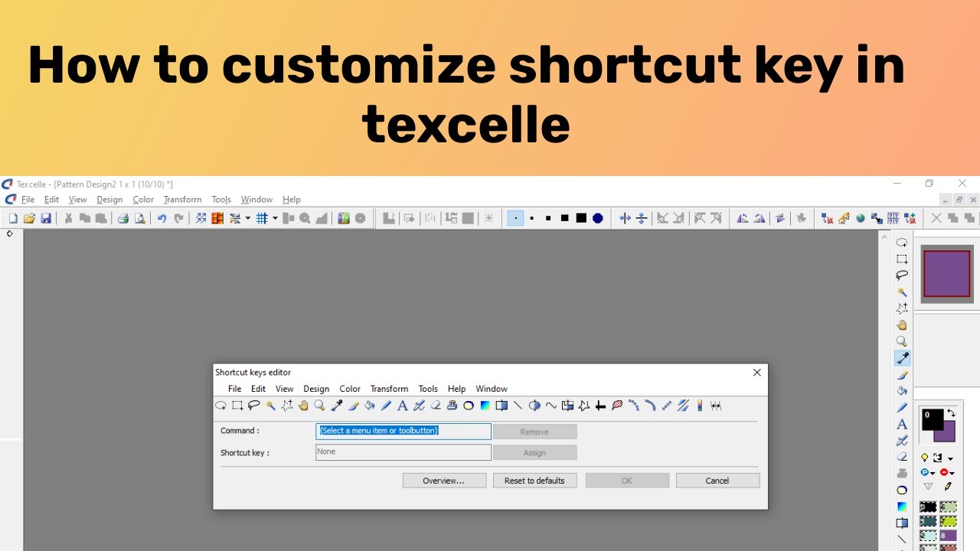This screenshot has width=980, height=551.
Task: Select the Zoom magnifier in right tool panel
Action: [902, 341]
